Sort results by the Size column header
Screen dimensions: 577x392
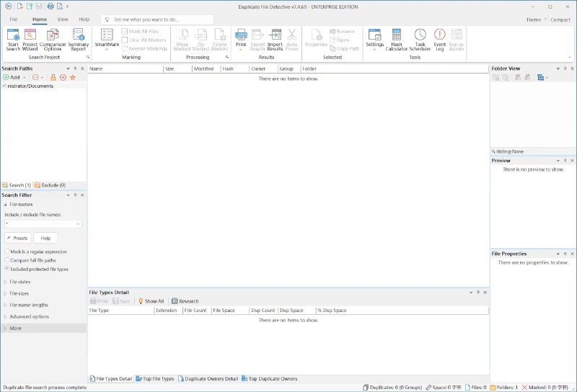177,68
